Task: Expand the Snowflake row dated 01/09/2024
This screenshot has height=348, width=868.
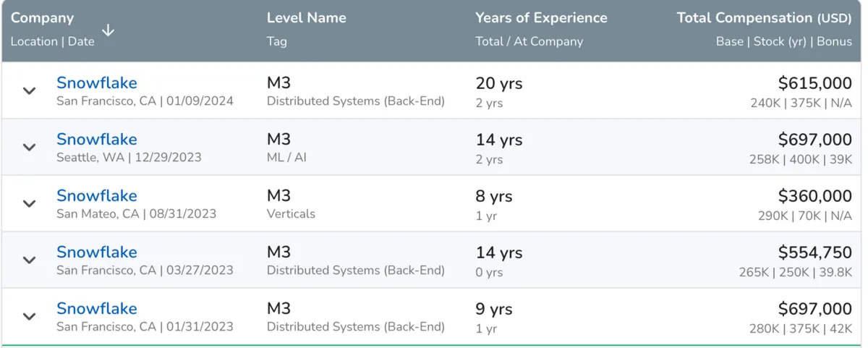Action: point(29,91)
